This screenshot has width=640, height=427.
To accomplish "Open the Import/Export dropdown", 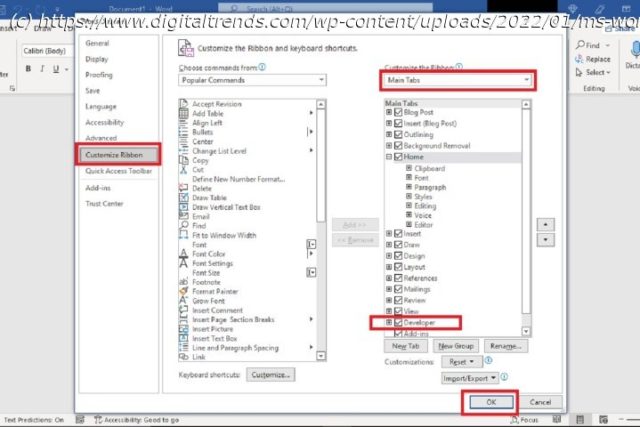I will pos(469,378).
